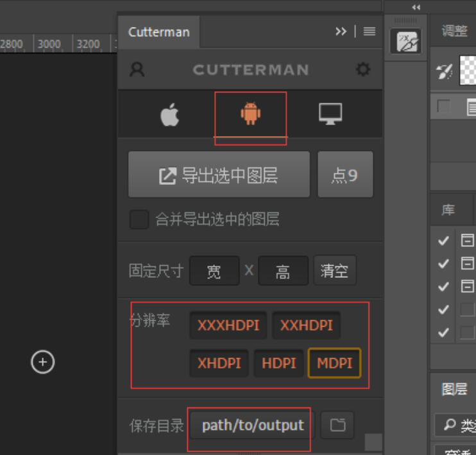Image resolution: width=476 pixels, height=455 pixels.
Task: Expand the collapsed dock with double arrows
Action: [x=416, y=7]
